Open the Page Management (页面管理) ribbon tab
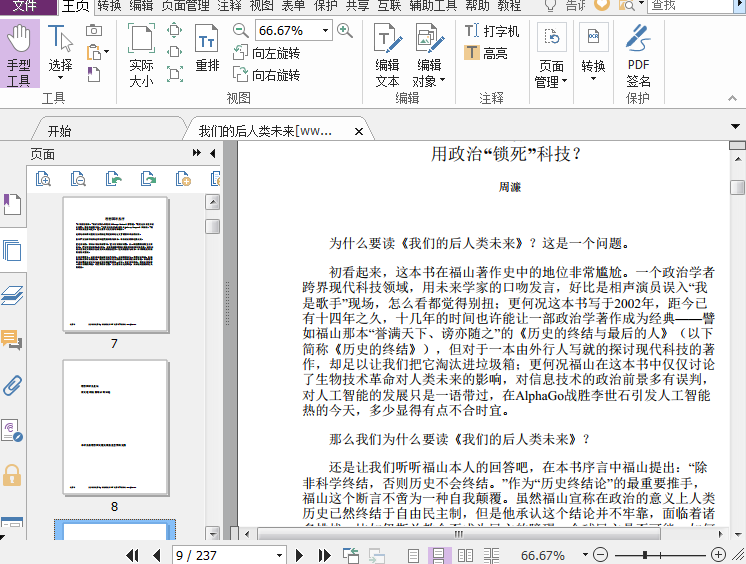The height and width of the screenshot is (564, 746). 185,6
